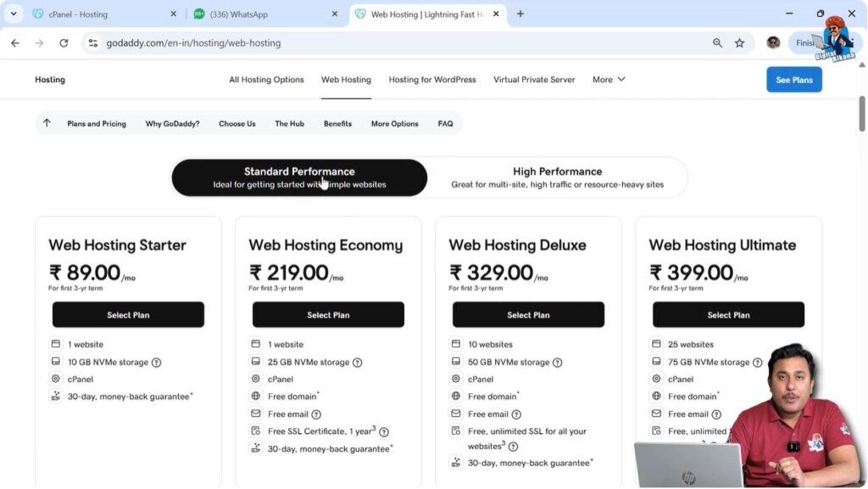Viewport: 868px width, 489px height.
Task: Open help for Deluxe Free email
Action: click(x=516, y=414)
